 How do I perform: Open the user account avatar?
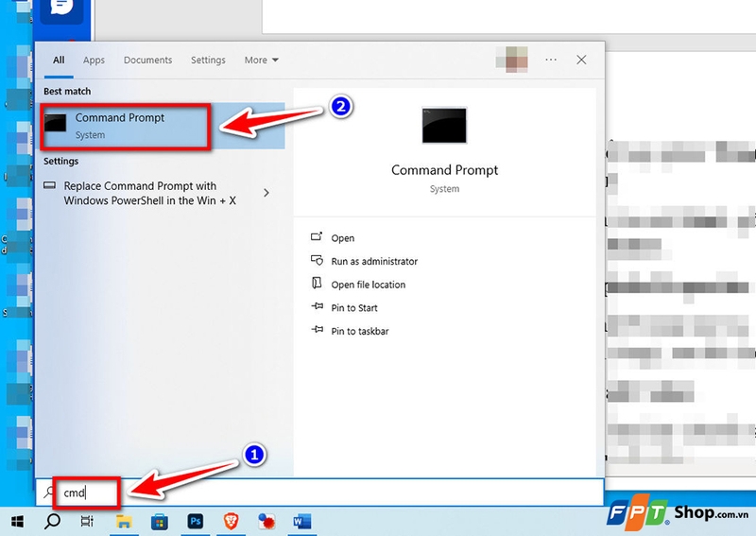511,60
